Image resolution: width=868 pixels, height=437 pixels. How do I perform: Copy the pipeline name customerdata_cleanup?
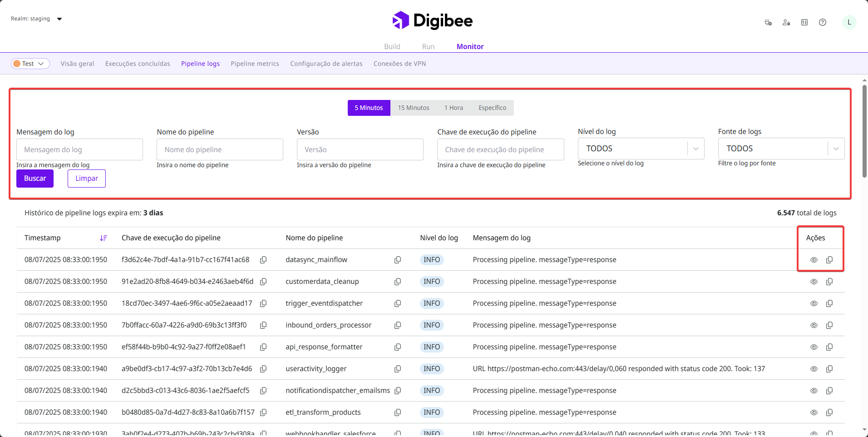pos(397,282)
